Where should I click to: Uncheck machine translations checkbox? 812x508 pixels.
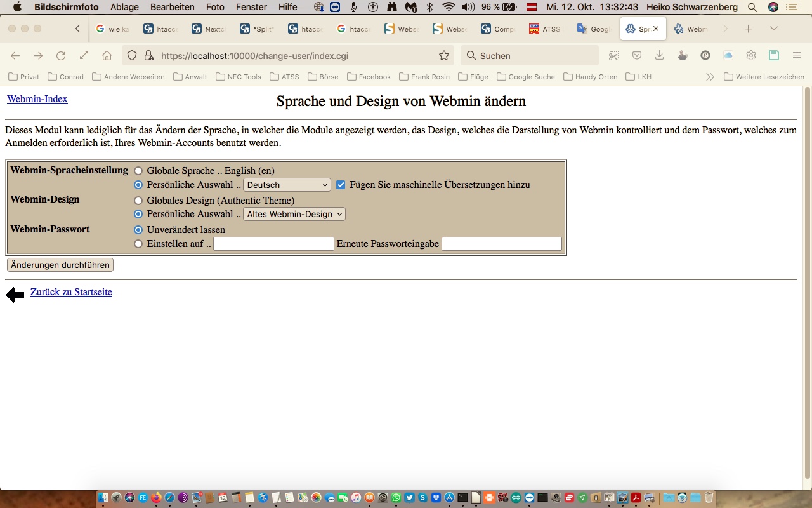(x=341, y=185)
